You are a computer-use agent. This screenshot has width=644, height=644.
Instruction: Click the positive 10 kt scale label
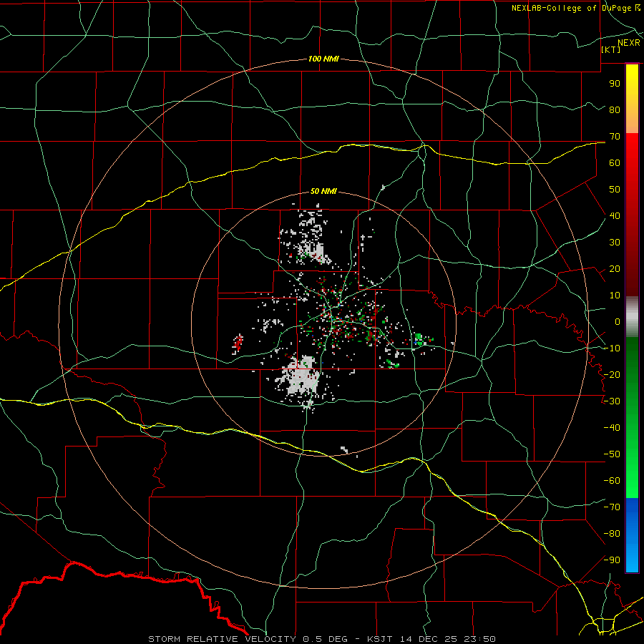click(x=615, y=296)
